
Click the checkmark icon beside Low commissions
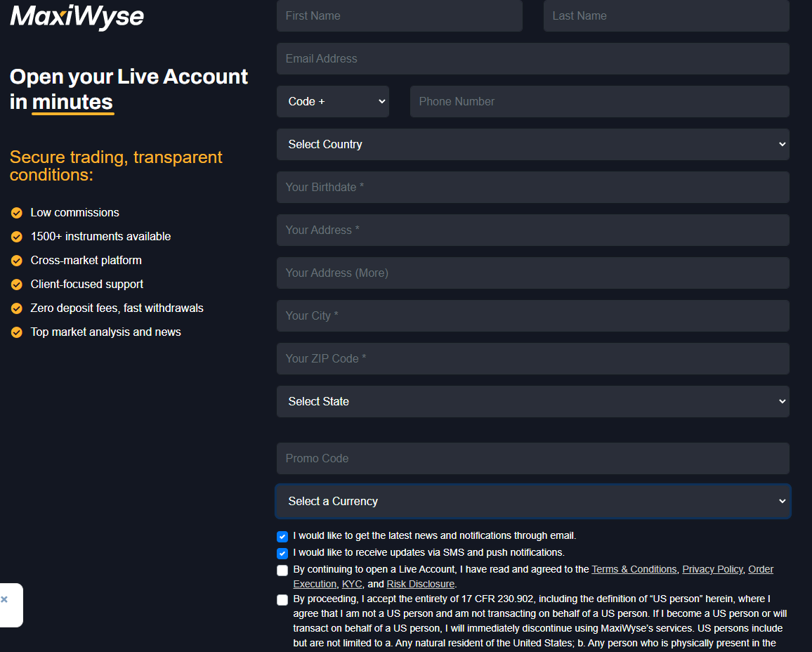(17, 213)
